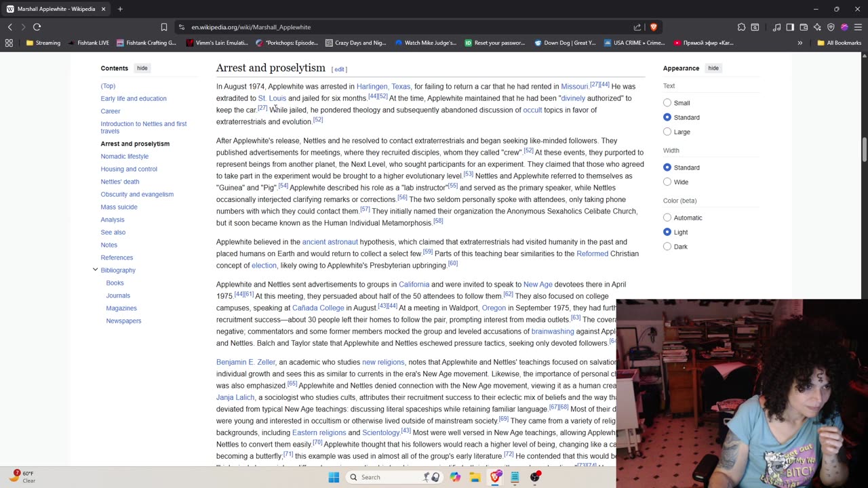
Task: Follow the Cañada College link
Action: click(x=318, y=308)
